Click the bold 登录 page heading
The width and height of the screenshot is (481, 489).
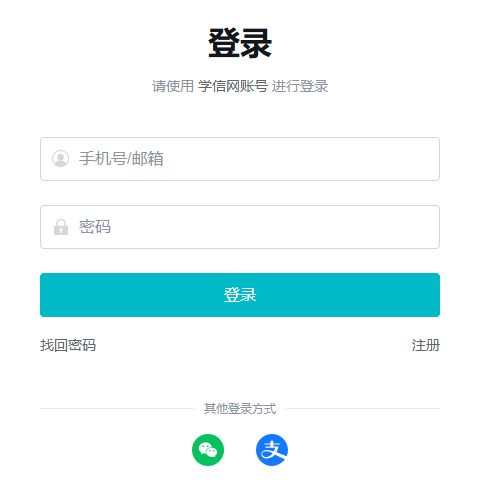(x=240, y=43)
